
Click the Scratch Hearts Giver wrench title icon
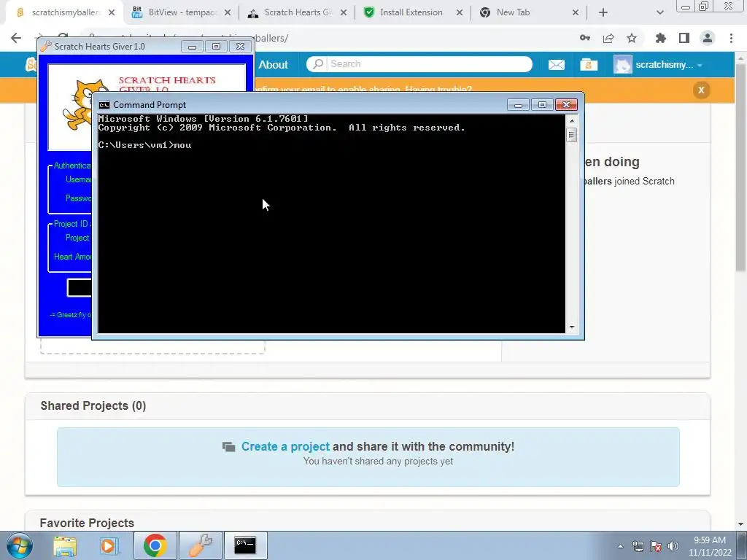click(x=46, y=46)
